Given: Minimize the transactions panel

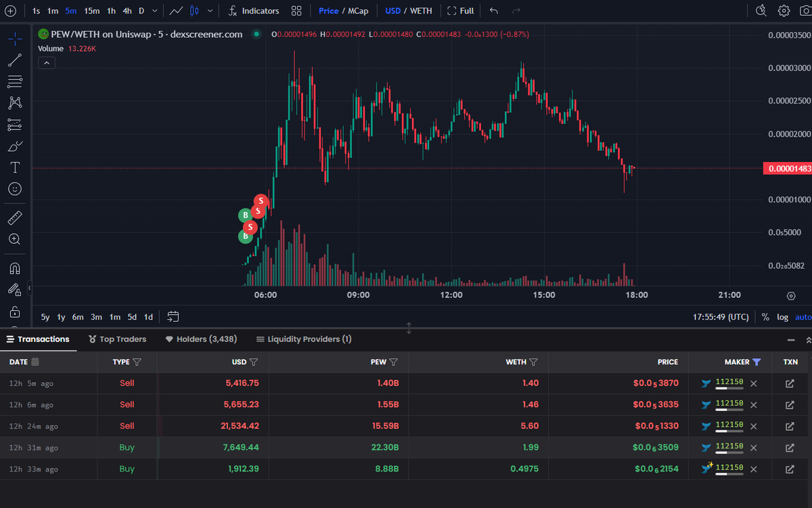Looking at the screenshot, I should click(x=792, y=339).
